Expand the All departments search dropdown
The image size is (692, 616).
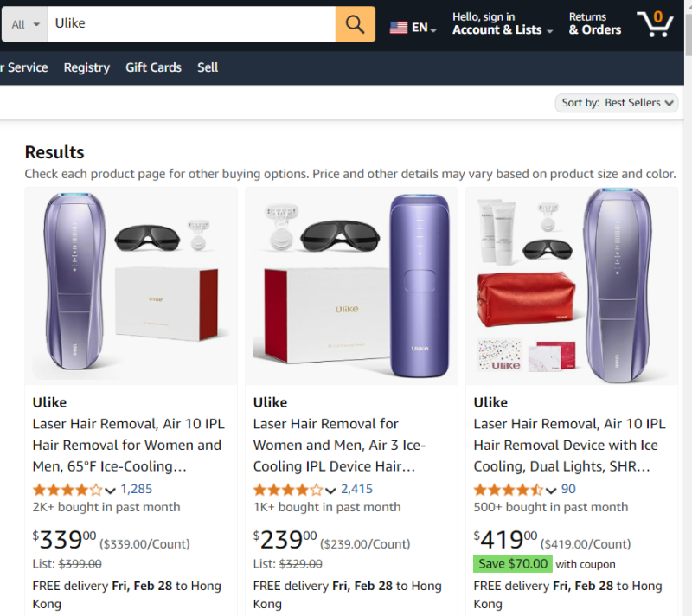point(25,24)
